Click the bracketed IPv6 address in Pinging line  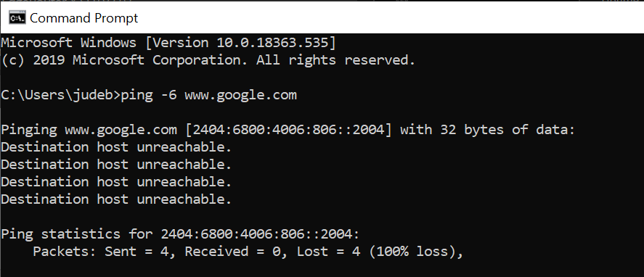(288, 130)
